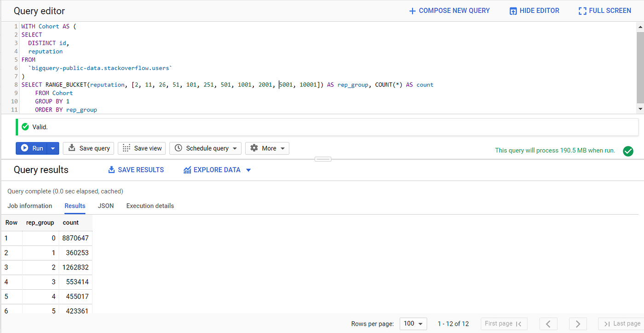This screenshot has width=644, height=333.
Task: Open the Execution details tab
Action: pos(150,206)
